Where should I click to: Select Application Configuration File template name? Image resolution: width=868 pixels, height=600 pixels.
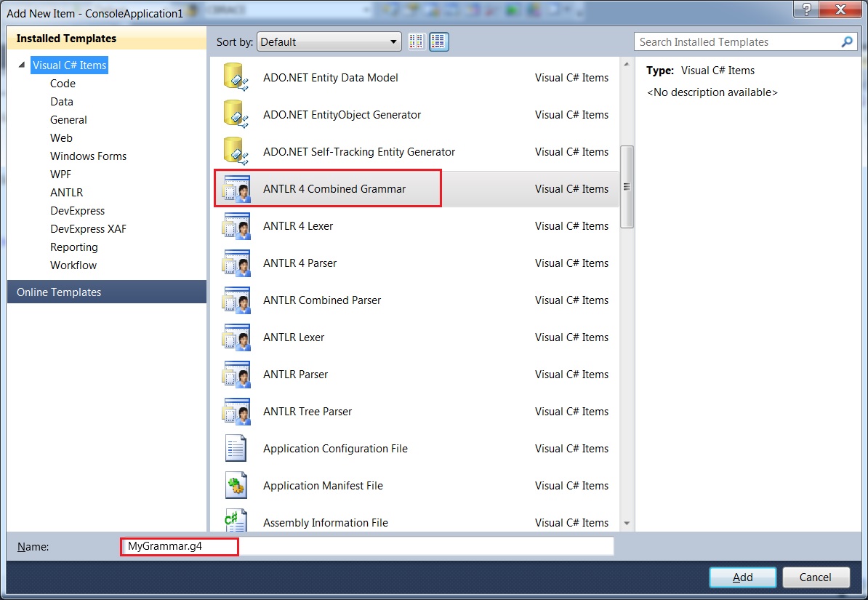[x=335, y=449]
